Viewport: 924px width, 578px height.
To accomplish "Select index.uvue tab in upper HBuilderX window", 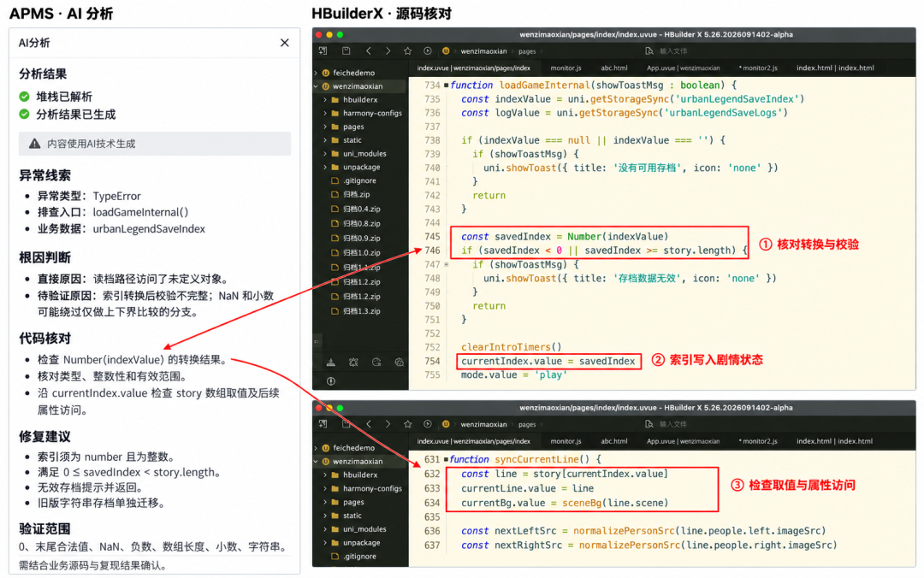I will pyautogui.click(x=474, y=68).
